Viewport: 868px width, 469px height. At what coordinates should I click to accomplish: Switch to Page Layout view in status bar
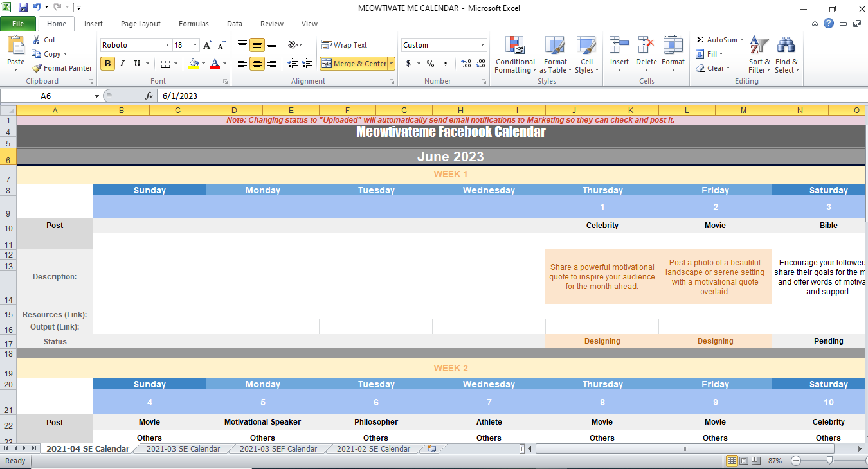point(745,461)
